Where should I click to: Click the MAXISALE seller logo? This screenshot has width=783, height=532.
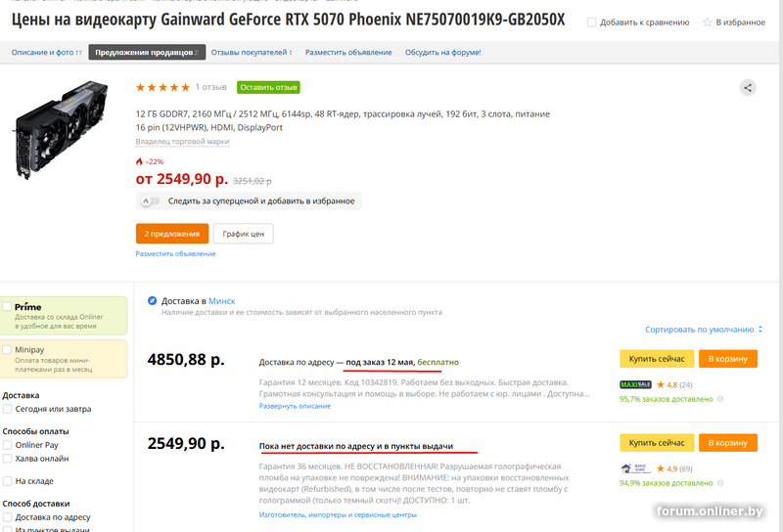[635, 384]
